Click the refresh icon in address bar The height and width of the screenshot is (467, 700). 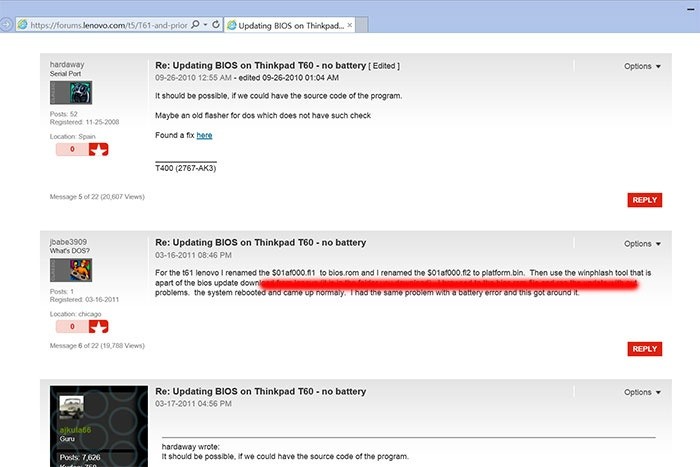point(216,25)
